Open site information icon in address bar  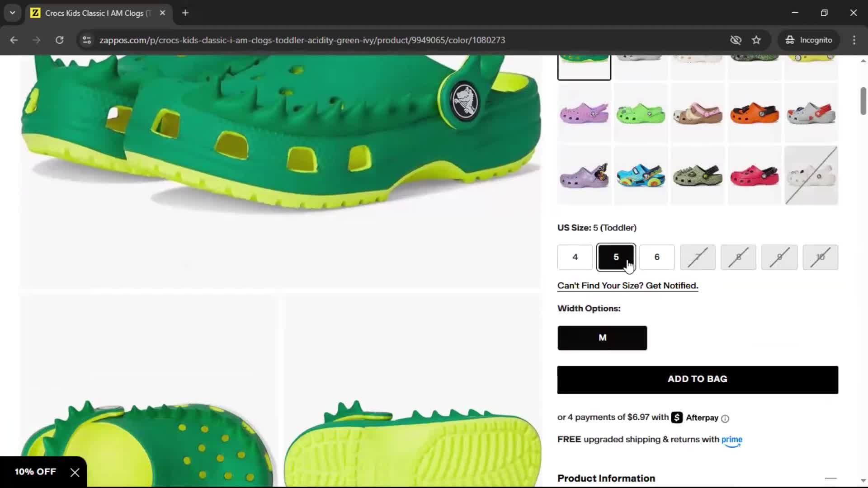[x=87, y=40]
